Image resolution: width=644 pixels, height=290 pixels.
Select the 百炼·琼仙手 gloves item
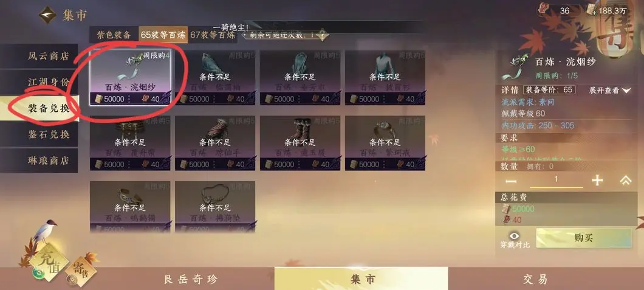[215, 143]
